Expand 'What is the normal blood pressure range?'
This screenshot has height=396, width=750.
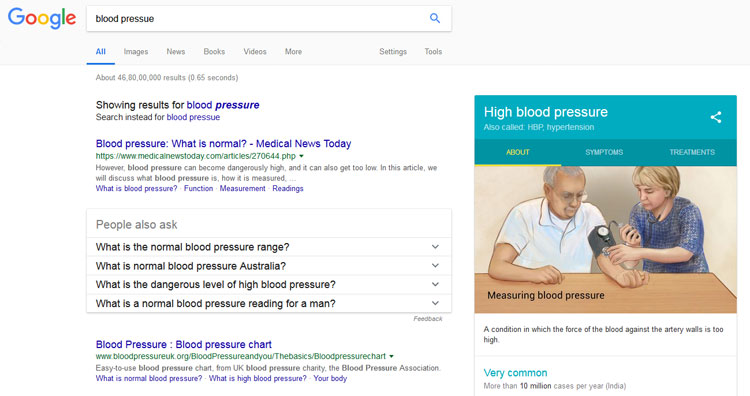(x=269, y=247)
